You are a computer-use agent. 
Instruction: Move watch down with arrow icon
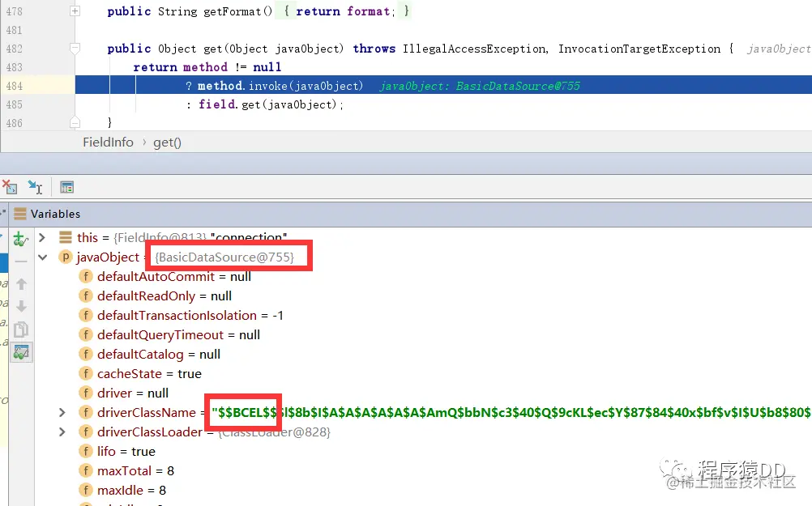pos(21,307)
